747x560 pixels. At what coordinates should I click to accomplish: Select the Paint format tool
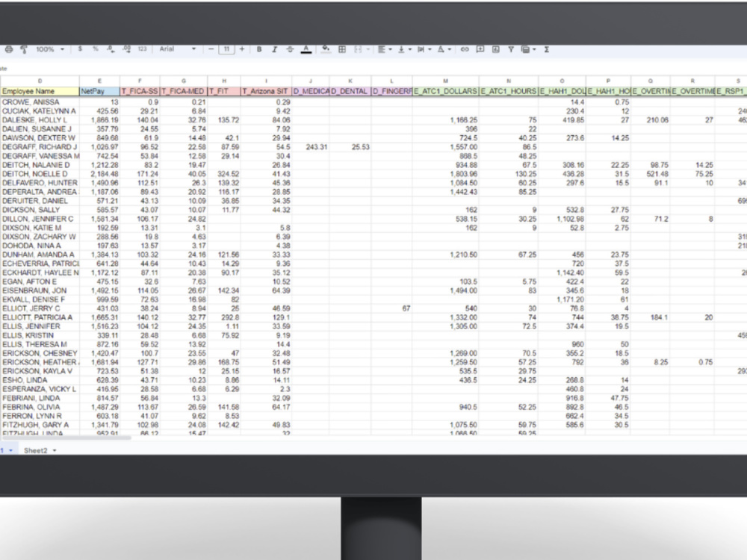[x=24, y=49]
